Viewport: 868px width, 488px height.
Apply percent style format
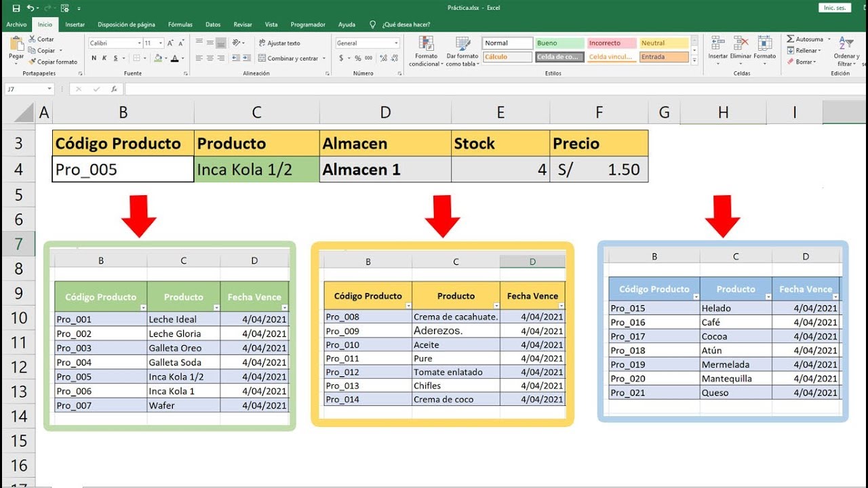pos(358,58)
